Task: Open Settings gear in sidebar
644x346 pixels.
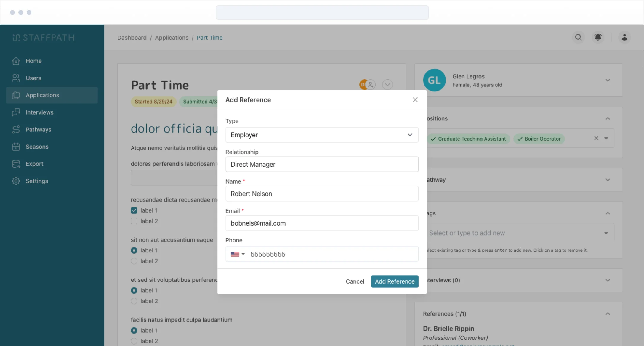Action: 16,181
